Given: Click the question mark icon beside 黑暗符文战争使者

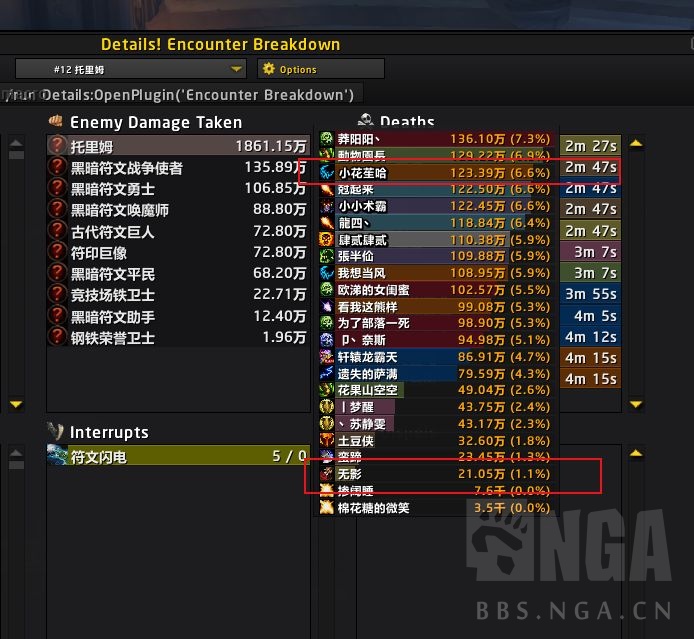Looking at the screenshot, I should (x=57, y=167).
